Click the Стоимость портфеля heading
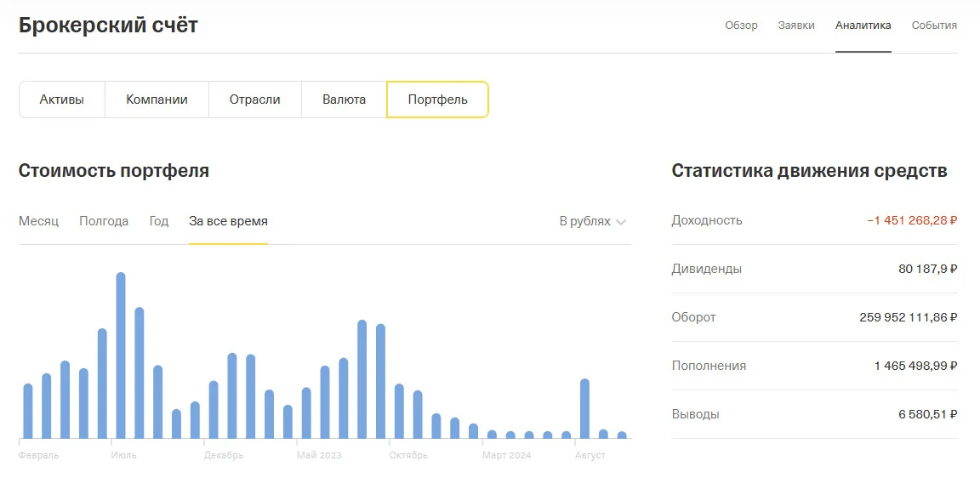The width and height of the screenshot is (980, 489). [x=114, y=171]
